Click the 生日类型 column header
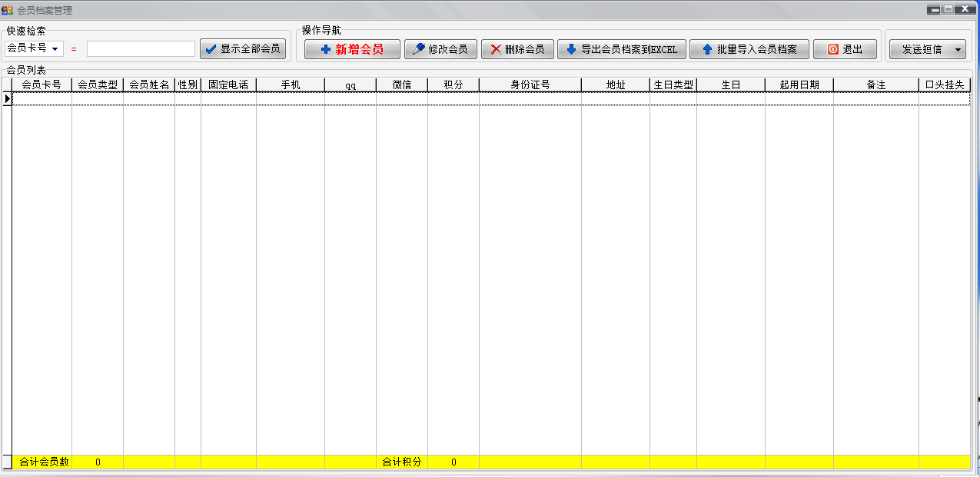Viewport: 980px width, 477px height. tap(673, 84)
